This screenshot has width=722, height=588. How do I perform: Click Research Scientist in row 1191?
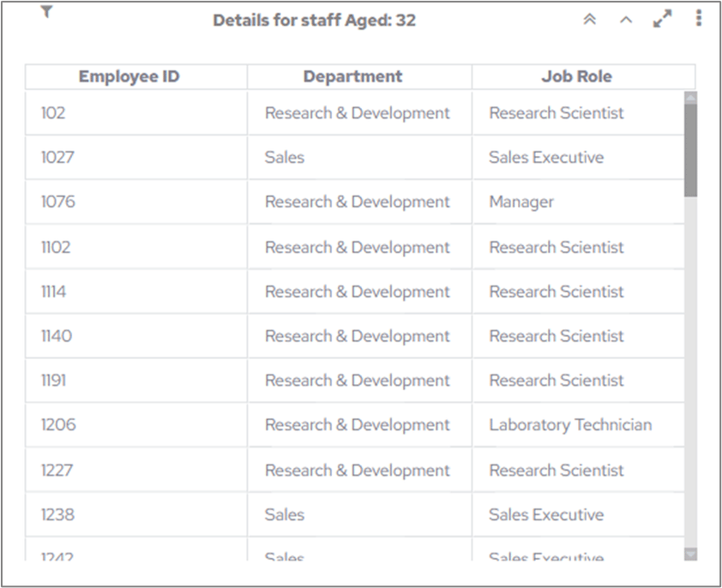click(x=557, y=381)
